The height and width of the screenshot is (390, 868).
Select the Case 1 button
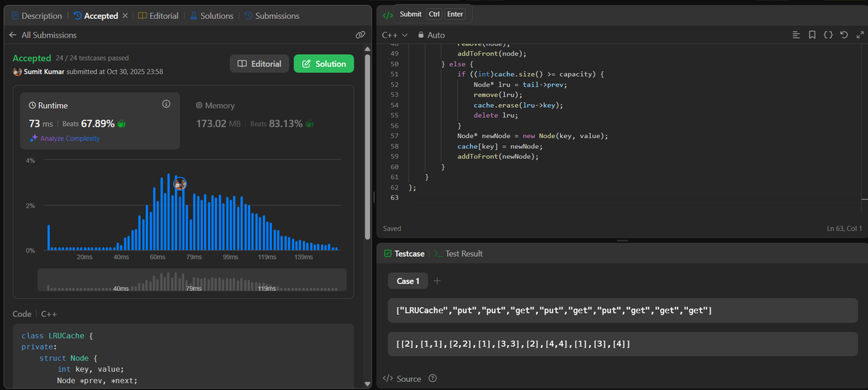(x=408, y=281)
